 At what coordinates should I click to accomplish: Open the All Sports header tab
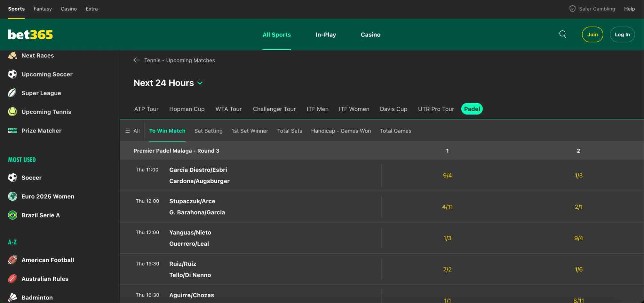point(277,35)
